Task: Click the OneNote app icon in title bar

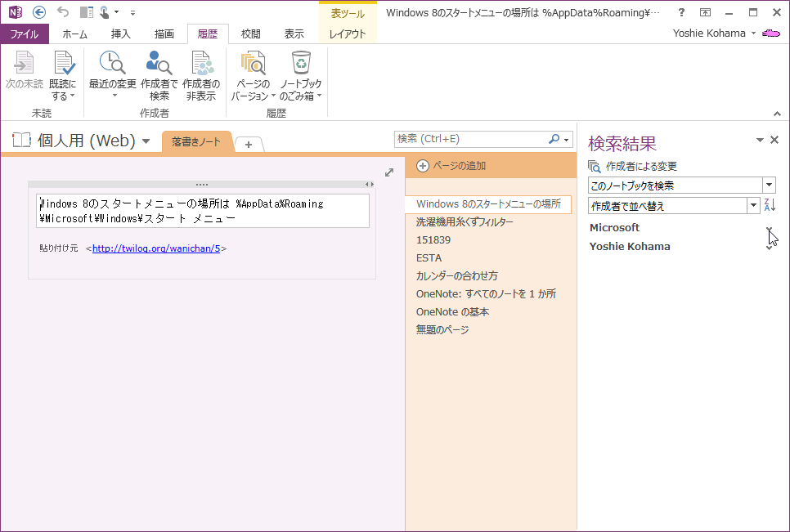Action: click(15, 12)
